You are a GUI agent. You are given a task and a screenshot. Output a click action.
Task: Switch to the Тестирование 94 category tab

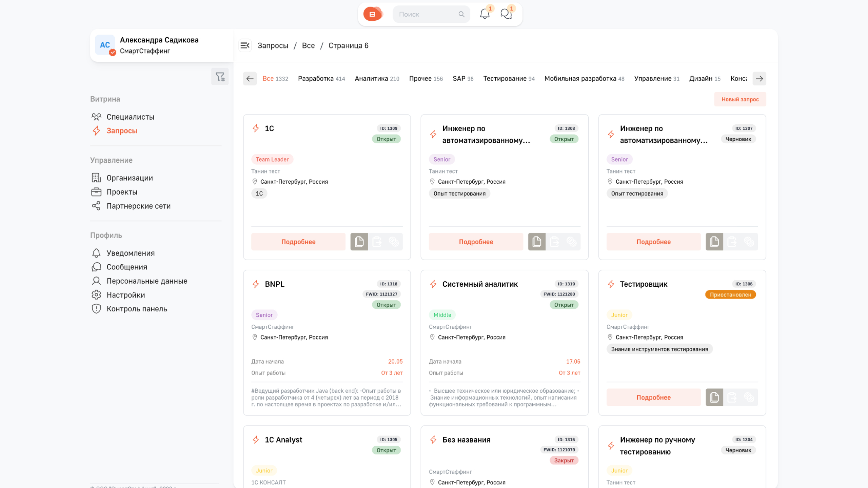tap(509, 78)
